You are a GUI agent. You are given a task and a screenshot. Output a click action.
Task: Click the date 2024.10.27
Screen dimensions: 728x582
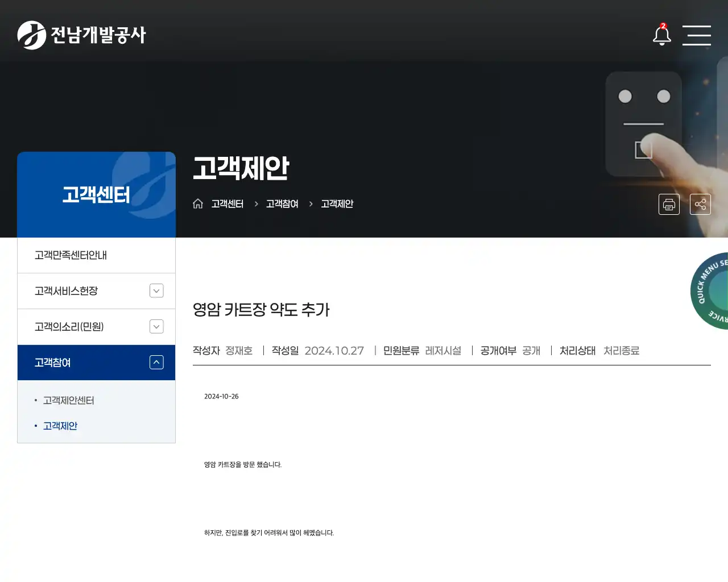click(x=334, y=351)
